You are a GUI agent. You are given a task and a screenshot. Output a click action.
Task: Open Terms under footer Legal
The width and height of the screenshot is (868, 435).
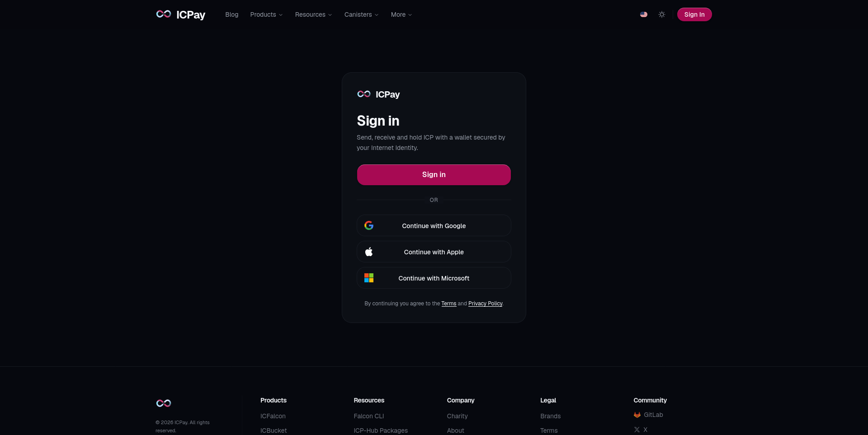tap(549, 430)
